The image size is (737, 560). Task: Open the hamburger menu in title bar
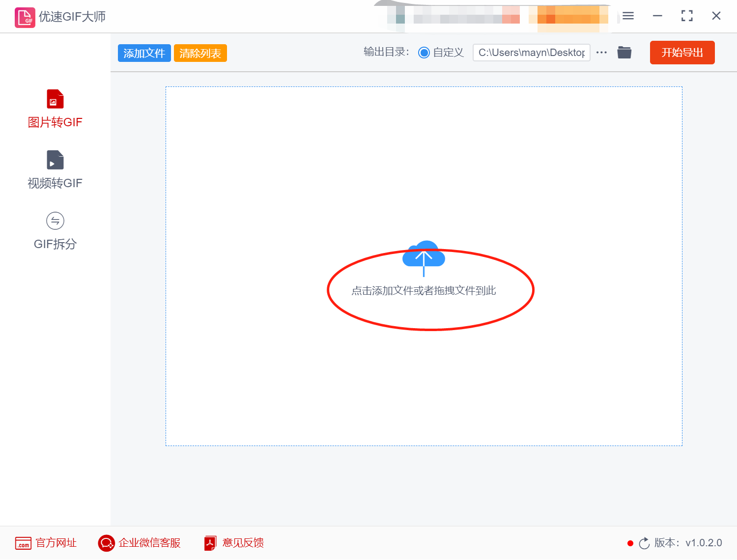pos(628,16)
